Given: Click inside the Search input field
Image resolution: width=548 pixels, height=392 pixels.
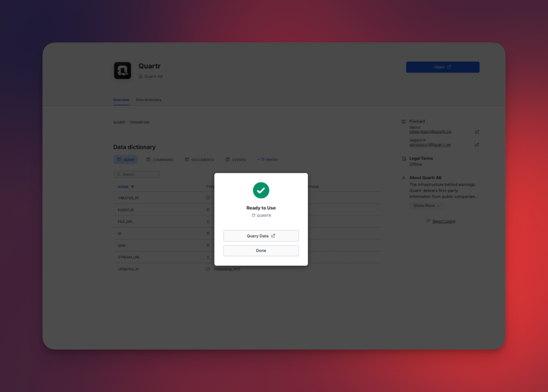Looking at the screenshot, I should pos(137,174).
